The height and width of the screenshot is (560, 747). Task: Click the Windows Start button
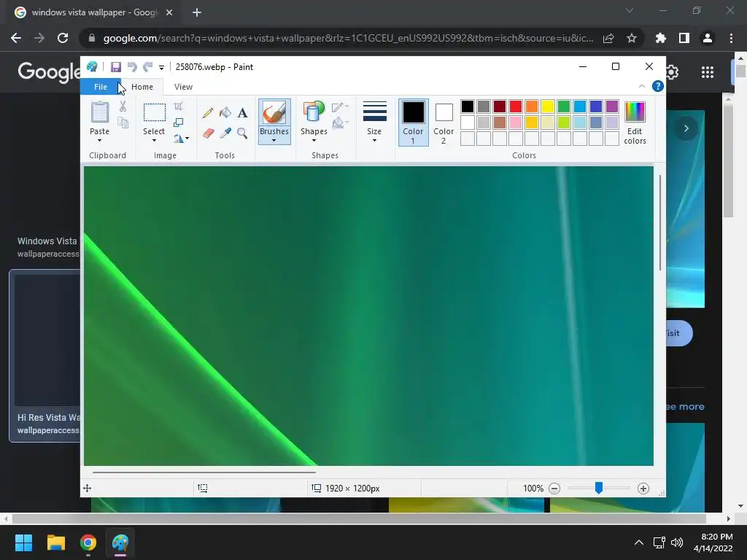point(23,542)
